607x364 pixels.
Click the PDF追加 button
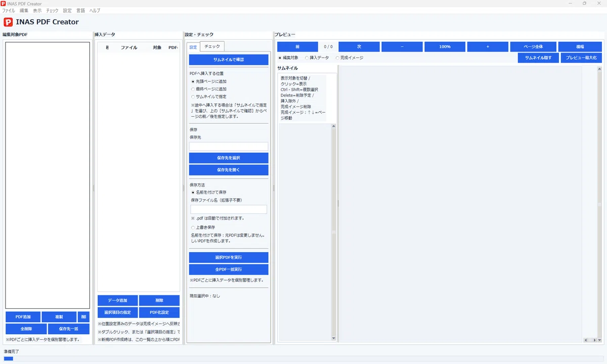23,317
